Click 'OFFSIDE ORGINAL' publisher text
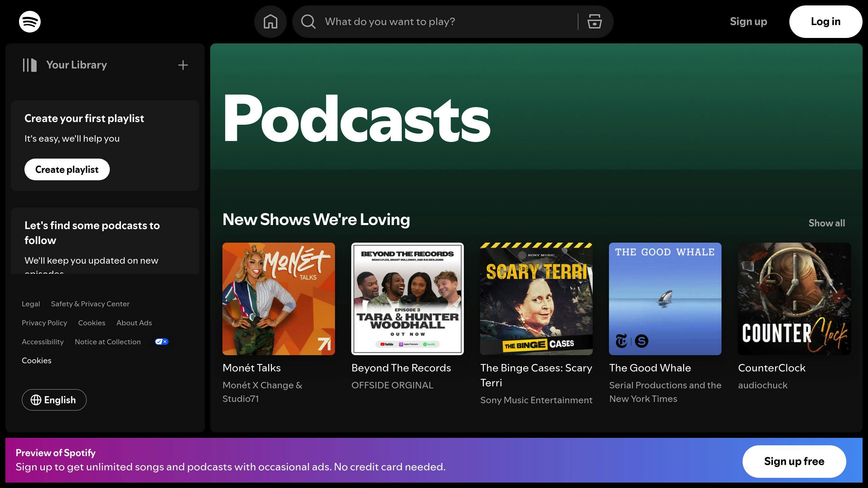868x488 pixels. tap(392, 385)
